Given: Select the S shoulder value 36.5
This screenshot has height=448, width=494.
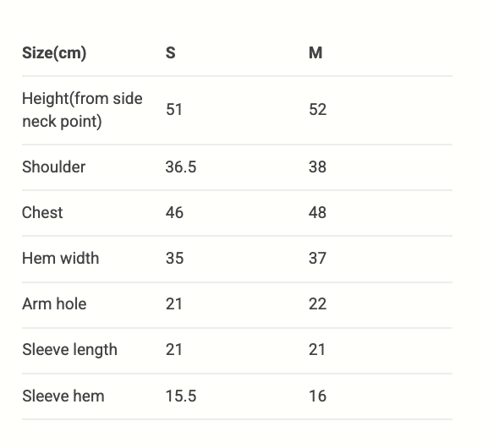Looking at the screenshot, I should click(x=181, y=167).
